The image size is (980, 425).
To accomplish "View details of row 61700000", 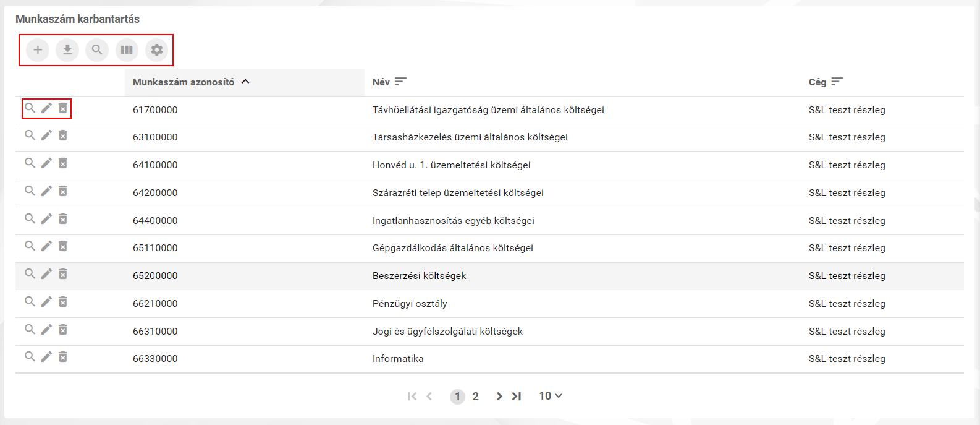I will [x=30, y=108].
